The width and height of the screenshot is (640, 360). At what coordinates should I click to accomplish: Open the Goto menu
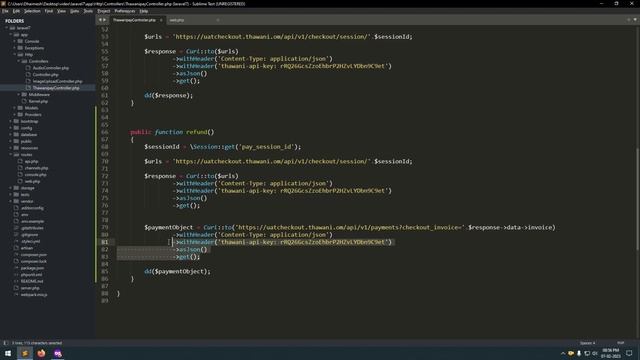coord(74,11)
